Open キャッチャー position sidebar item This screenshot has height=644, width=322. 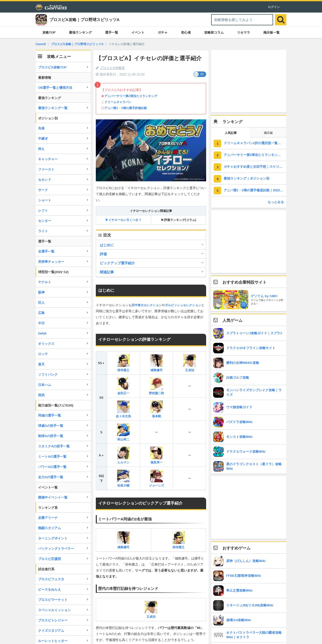pyautogui.click(x=63, y=159)
